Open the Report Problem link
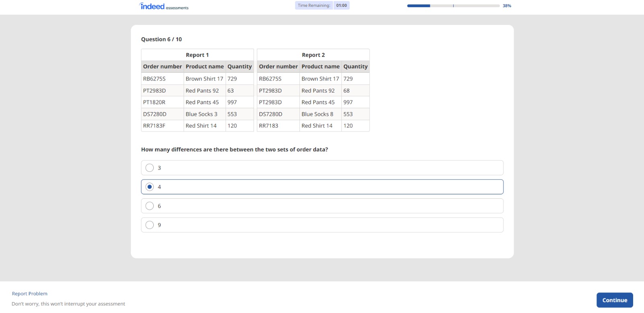The width and height of the screenshot is (644, 313). 30,294
